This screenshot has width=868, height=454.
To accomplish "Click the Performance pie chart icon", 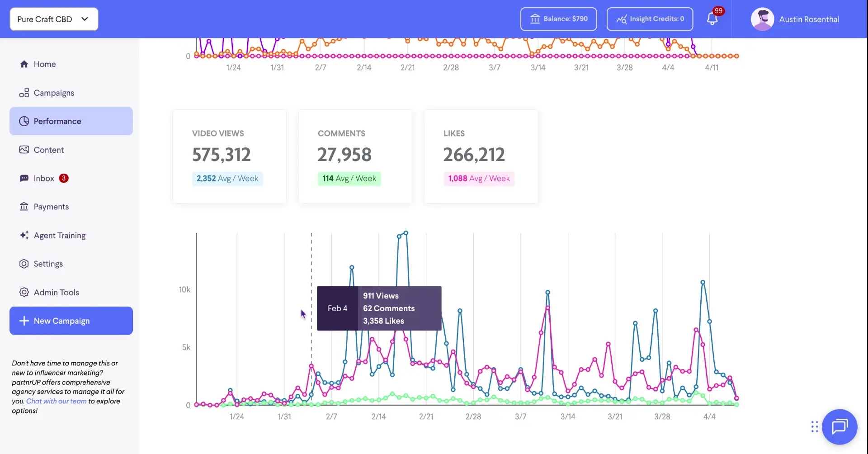I will (24, 121).
